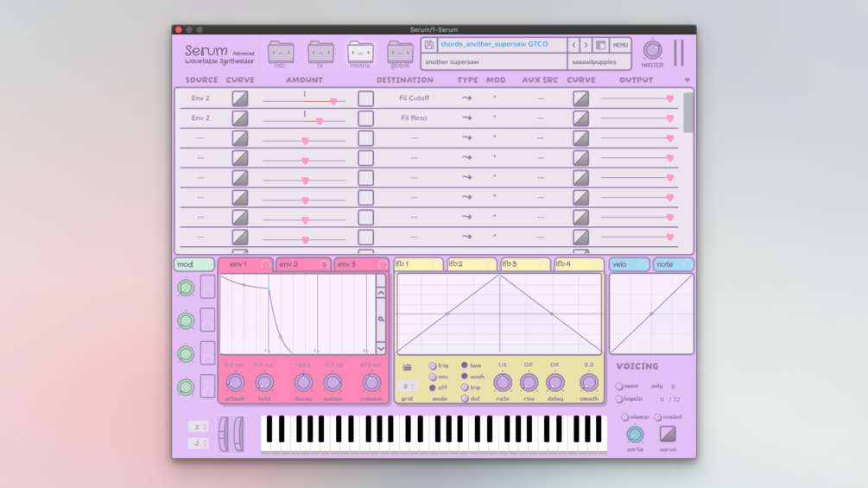Select the lfo 4 tab
Screen dimensions: 868x488
click(579, 264)
